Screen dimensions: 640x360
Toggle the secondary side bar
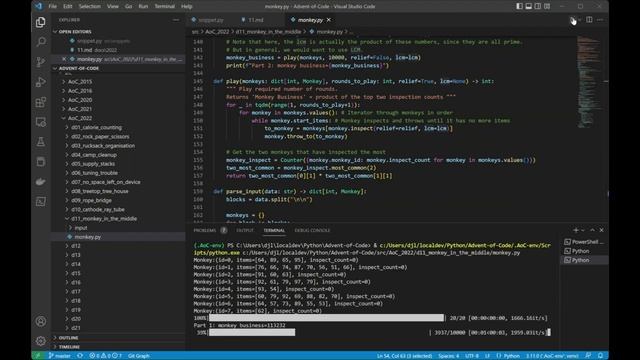[538, 6]
